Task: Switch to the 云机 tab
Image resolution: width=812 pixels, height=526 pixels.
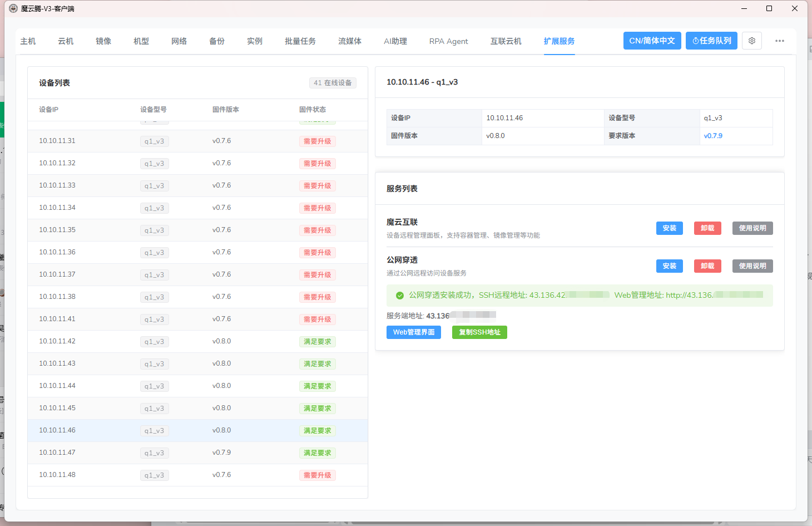Action: [66, 41]
